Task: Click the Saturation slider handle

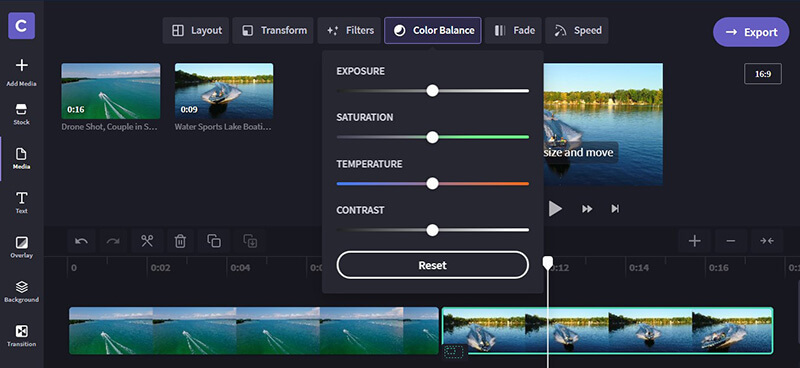Action: [x=432, y=137]
